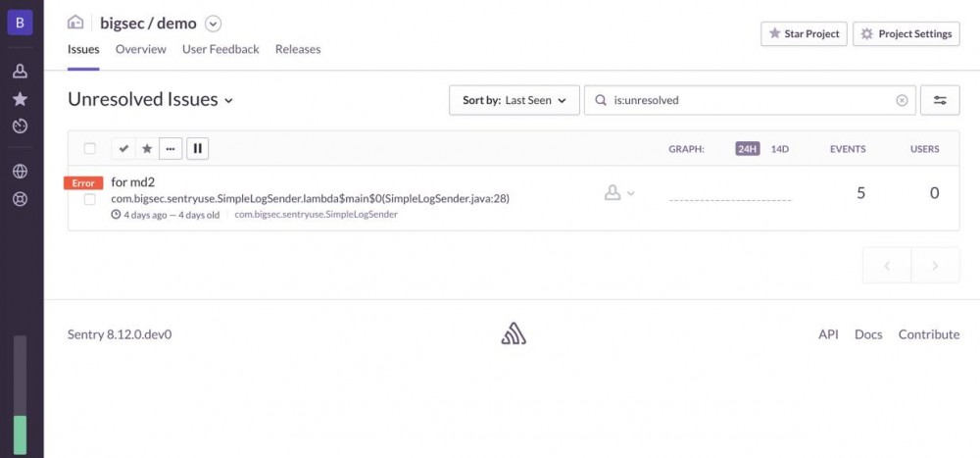Switch graph to 24H
The image size is (980, 458).
tap(748, 149)
